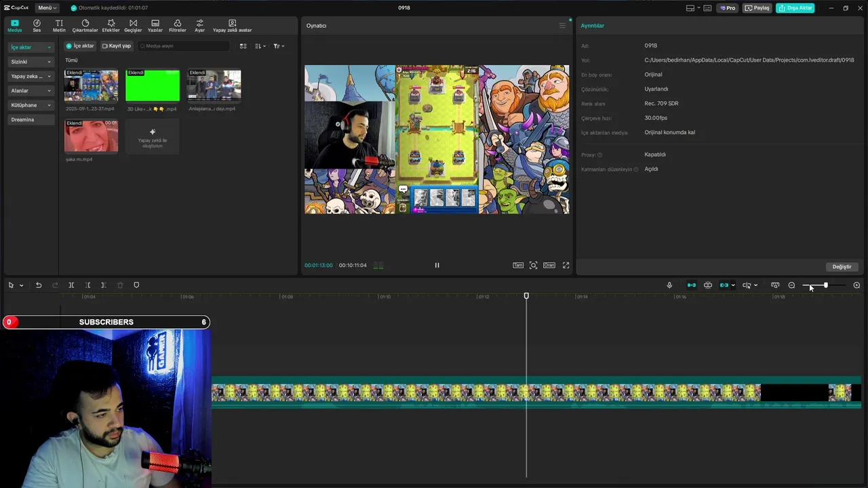Expand the İçe aktar sidebar section
The image size is (868, 488).
[31, 47]
